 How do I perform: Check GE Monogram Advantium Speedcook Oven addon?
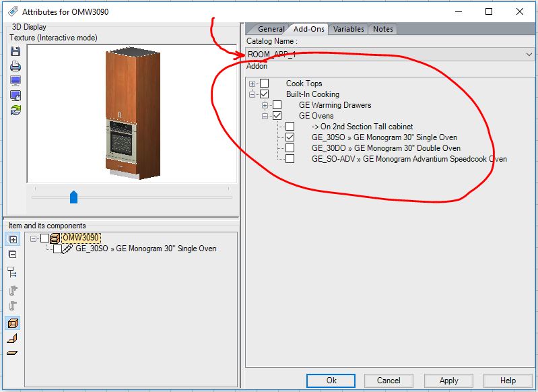click(x=290, y=158)
